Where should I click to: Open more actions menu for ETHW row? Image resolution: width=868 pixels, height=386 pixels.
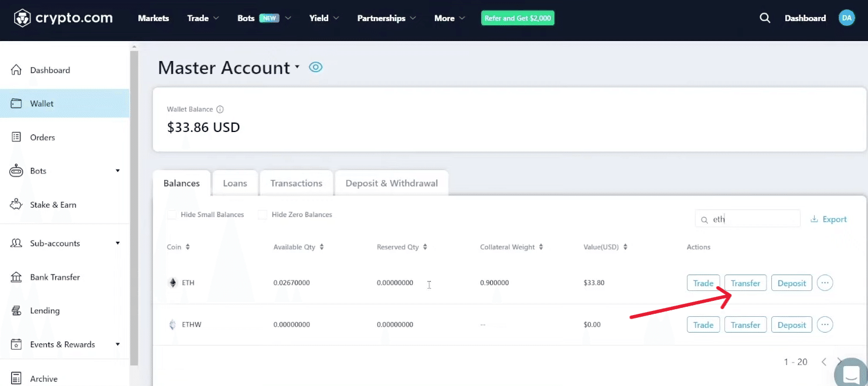825,324
